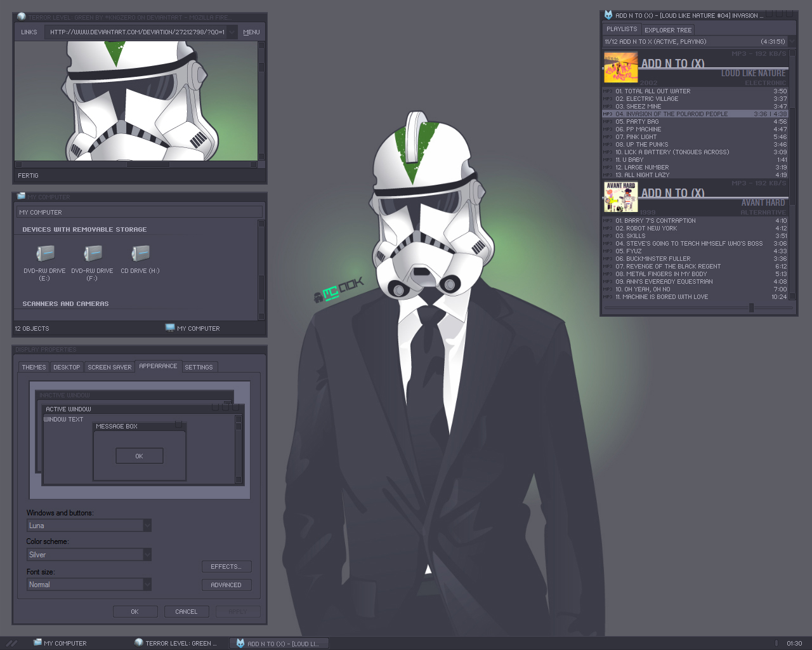Select the Loud Like Nature album cover
This screenshot has height=650, width=812.
pos(620,68)
